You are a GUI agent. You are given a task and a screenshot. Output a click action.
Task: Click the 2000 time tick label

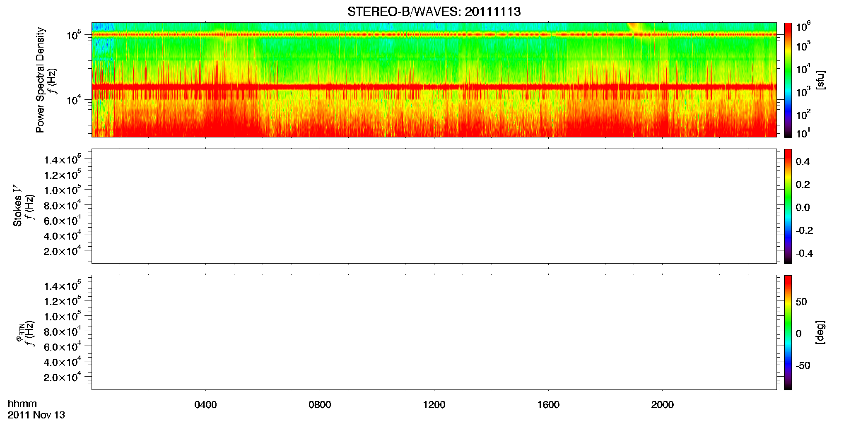coord(662,405)
